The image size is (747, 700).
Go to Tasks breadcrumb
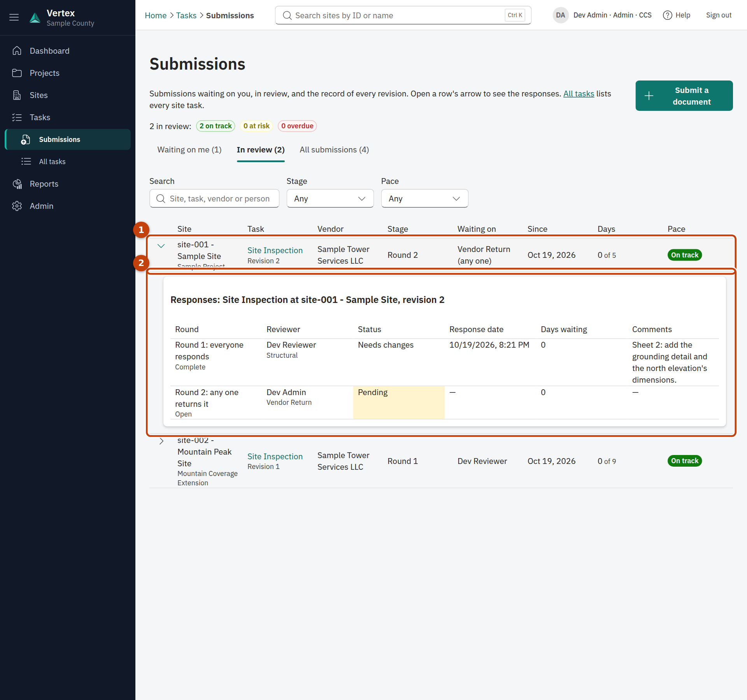186,16
